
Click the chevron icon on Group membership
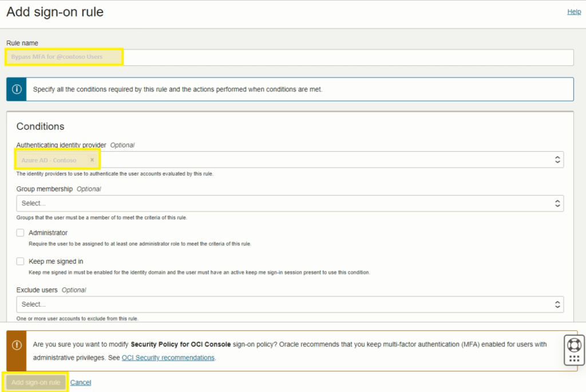[x=557, y=203]
